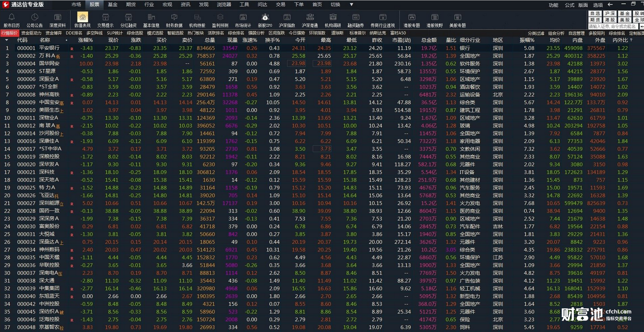Click the 财务数据 icon
644x332 pixels.
click(x=174, y=17)
